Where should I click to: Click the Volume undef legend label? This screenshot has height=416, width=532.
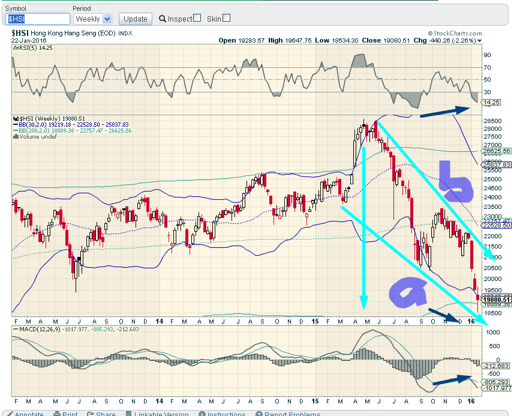(x=35, y=136)
